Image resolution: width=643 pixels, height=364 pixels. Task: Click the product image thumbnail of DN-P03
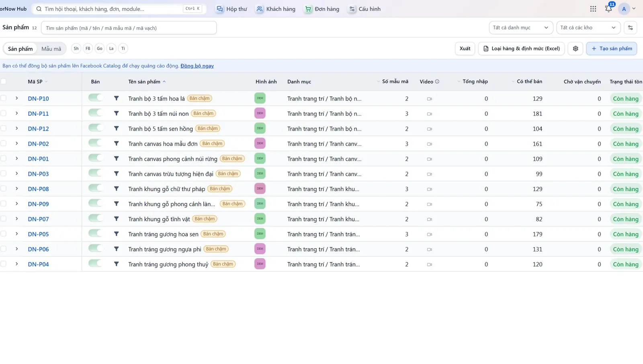click(x=260, y=174)
